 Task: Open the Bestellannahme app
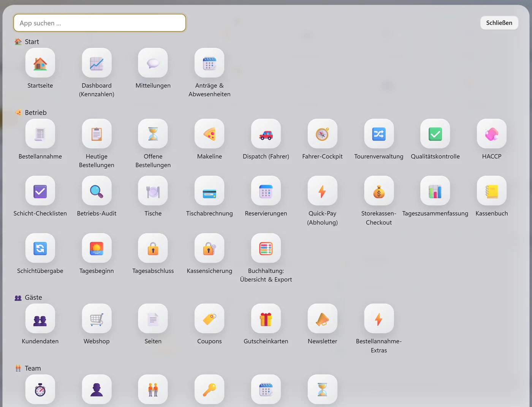point(40,134)
